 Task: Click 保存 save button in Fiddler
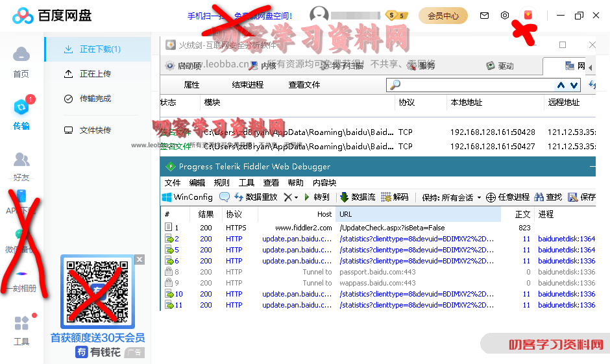coord(581,197)
